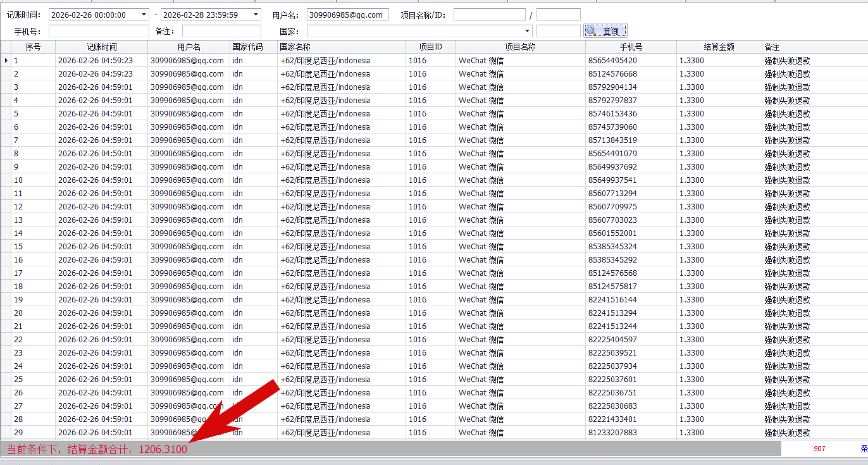Sort by the 项目名称 column header
Screen dimensions: 868x465
point(521,47)
